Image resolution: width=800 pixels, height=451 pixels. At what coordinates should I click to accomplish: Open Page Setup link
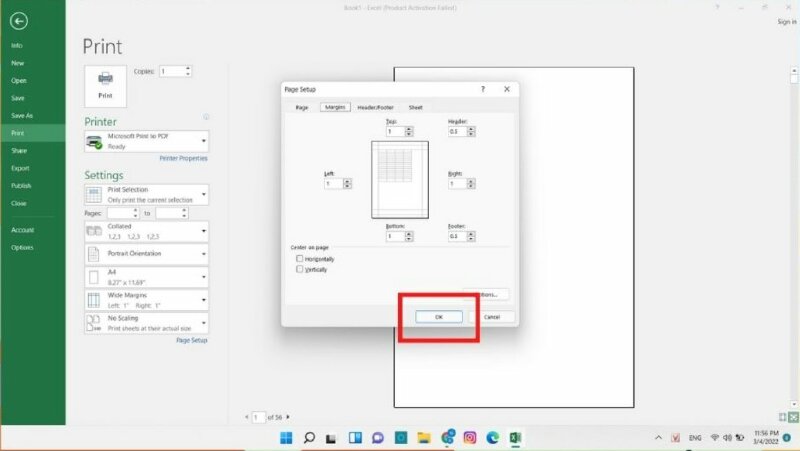(191, 340)
